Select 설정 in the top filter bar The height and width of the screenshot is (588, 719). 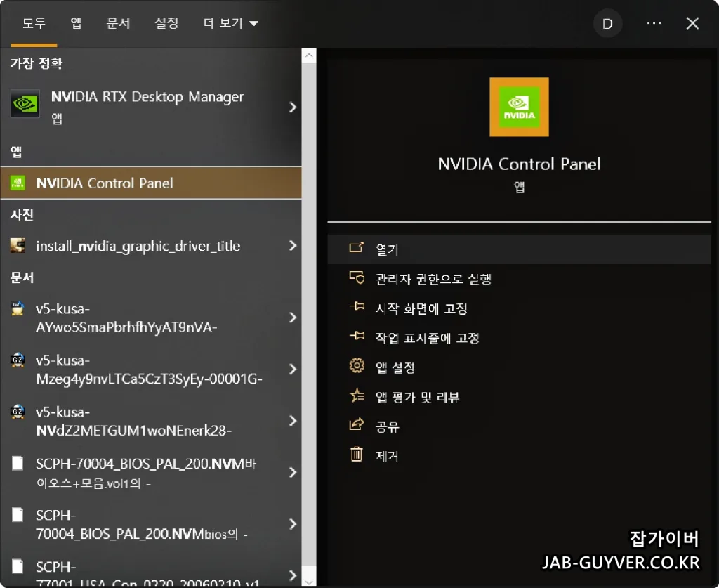point(166,22)
